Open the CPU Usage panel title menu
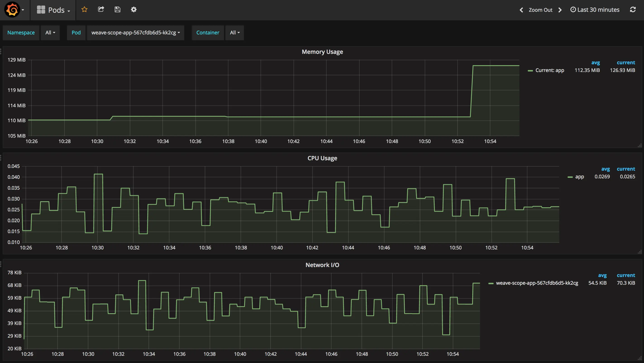This screenshot has height=363, width=644. coord(322,158)
